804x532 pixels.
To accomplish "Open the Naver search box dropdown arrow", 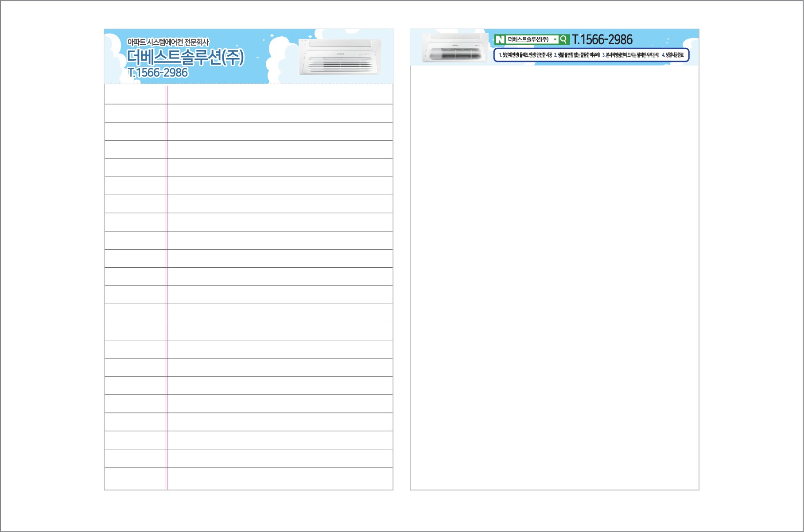I will [555, 39].
